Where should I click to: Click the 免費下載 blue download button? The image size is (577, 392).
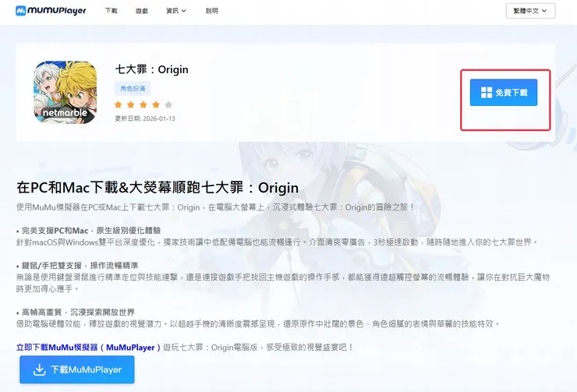504,92
